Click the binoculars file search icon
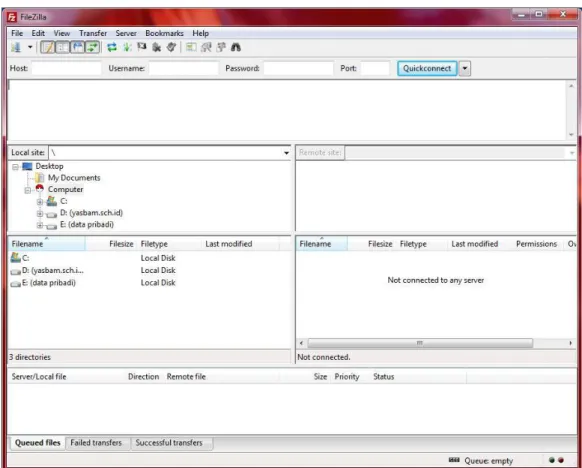Viewport: 582px width, 468px height. 236,47
